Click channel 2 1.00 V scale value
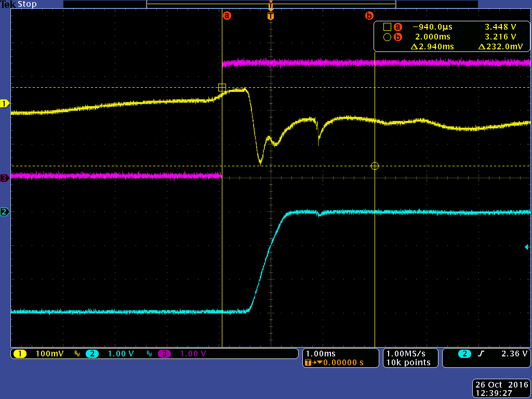The image size is (532, 399). click(121, 354)
